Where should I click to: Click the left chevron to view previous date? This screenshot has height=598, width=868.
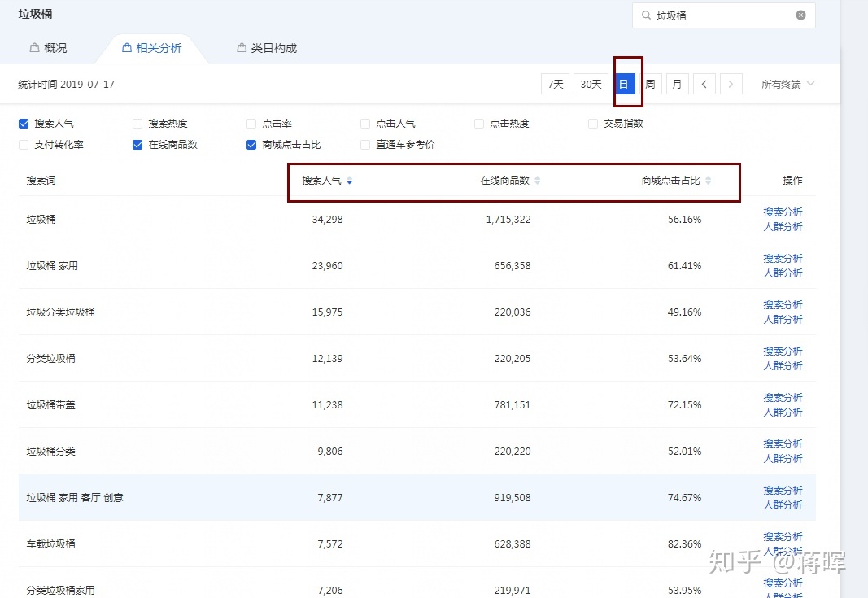pos(704,83)
